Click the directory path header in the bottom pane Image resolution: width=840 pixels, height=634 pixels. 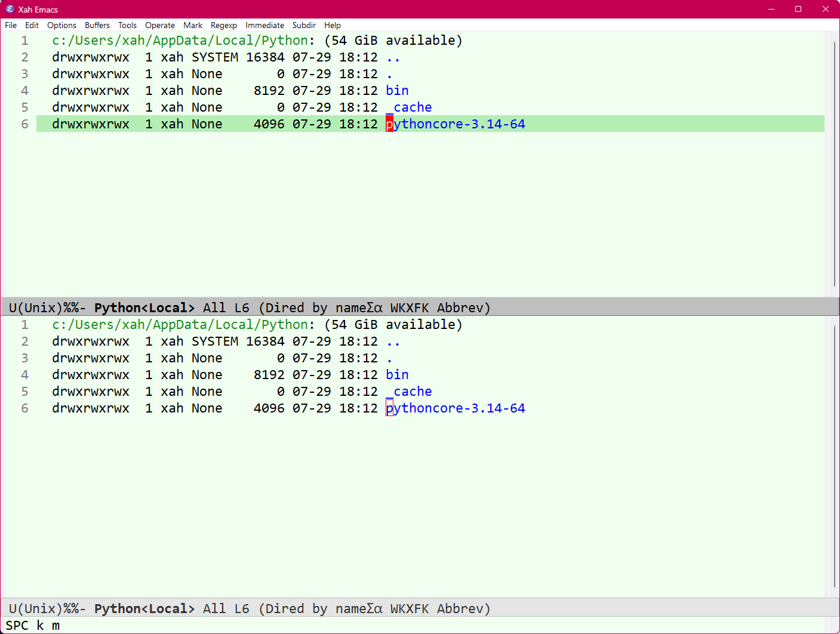(180, 325)
